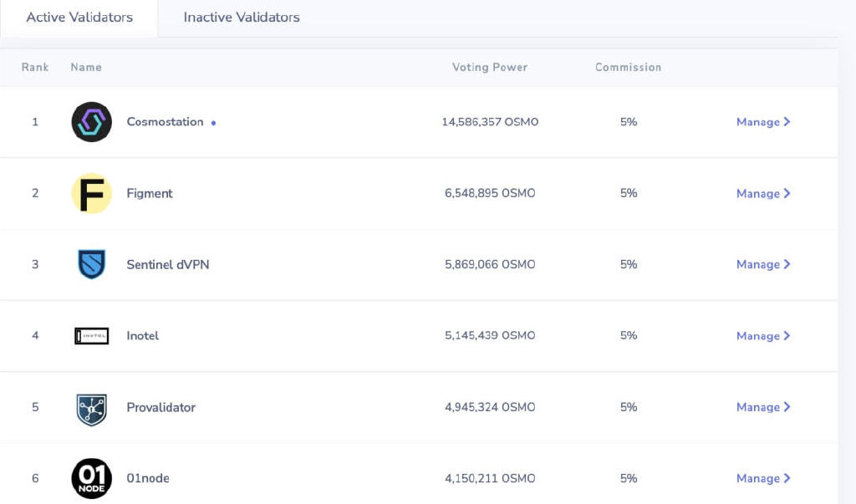Viewport: 856px width, 504px height.
Task: Click voting power 4,945,324 OSMO
Action: (x=490, y=407)
